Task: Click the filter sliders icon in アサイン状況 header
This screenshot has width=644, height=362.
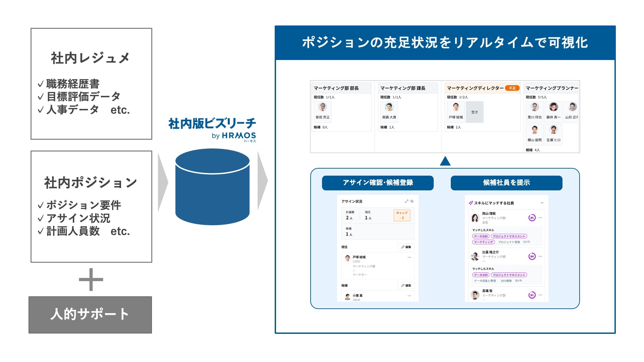Action: pos(413,201)
